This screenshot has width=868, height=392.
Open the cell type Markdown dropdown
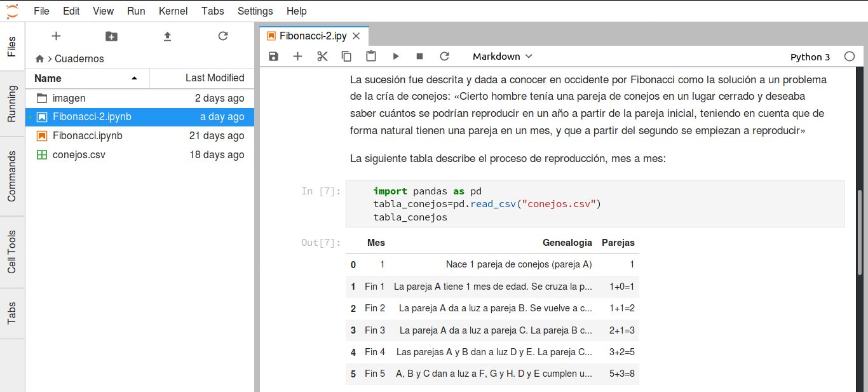502,56
